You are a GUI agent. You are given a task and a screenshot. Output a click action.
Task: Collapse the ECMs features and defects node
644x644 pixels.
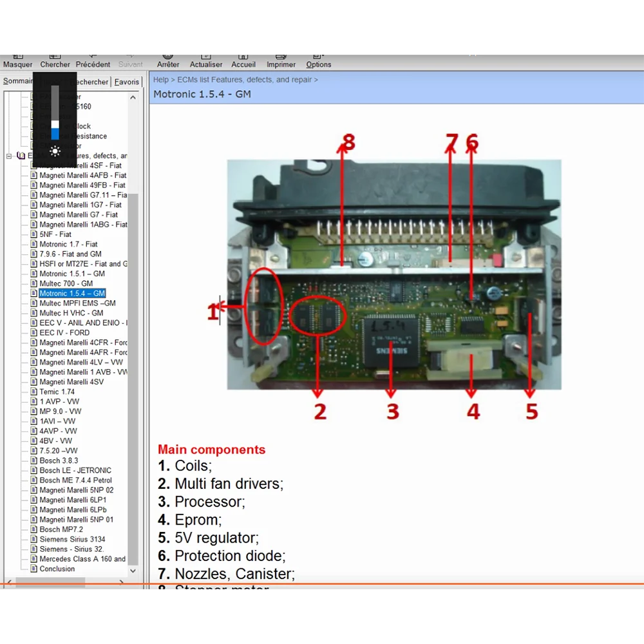8,155
